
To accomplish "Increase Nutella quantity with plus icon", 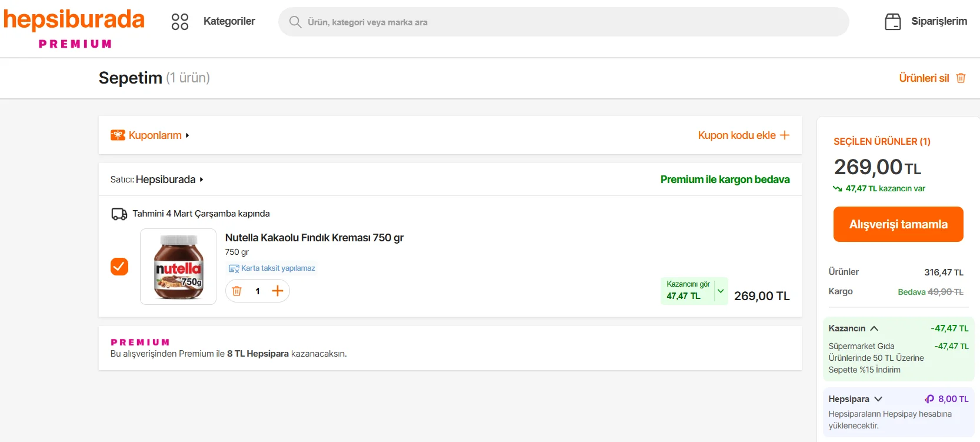I will tap(278, 291).
